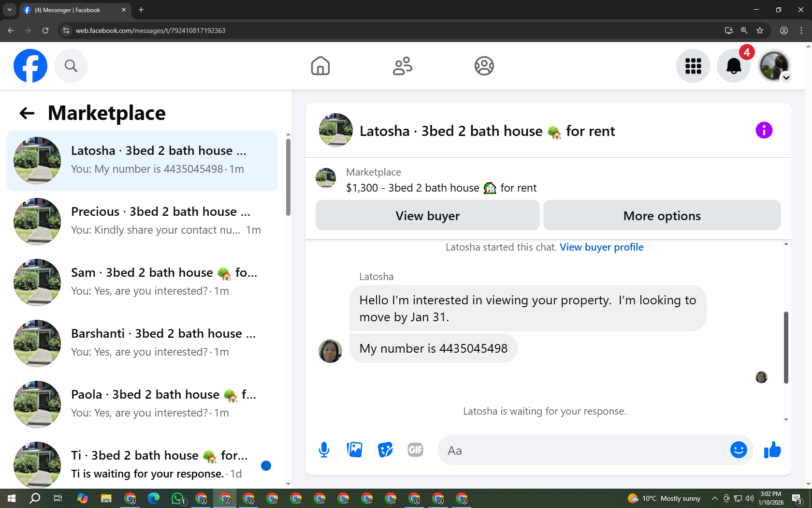The width and height of the screenshot is (812, 508).
Task: Choose a sticker using the sticker icon
Action: (385, 450)
